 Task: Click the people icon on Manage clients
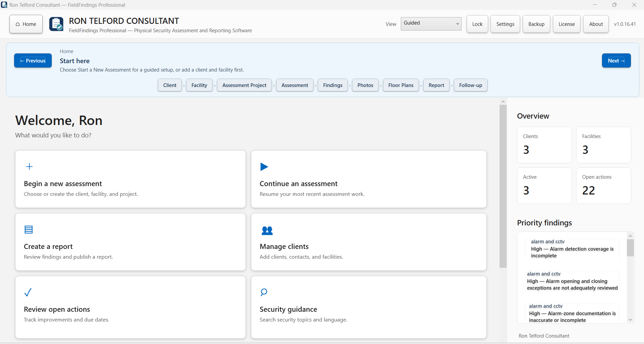click(267, 230)
